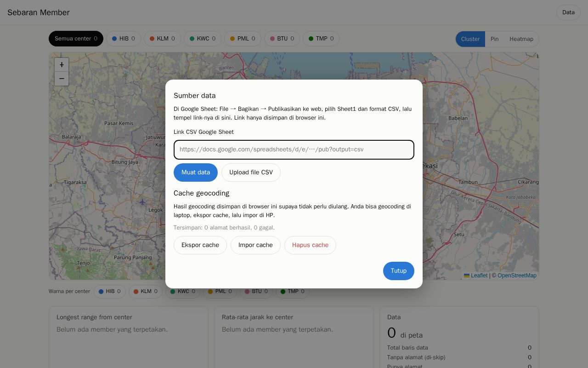
Task: Toggle KLM center filter chip above map
Action: pyautogui.click(x=162, y=39)
